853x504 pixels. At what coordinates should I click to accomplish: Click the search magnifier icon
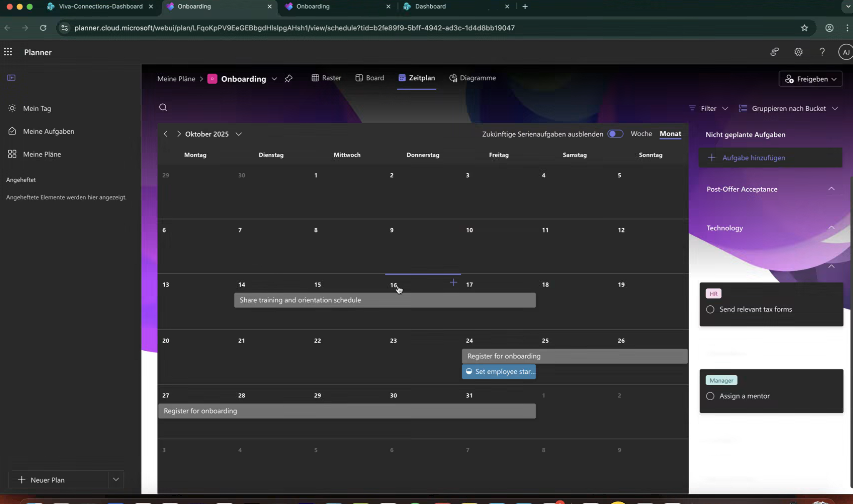[x=163, y=107]
